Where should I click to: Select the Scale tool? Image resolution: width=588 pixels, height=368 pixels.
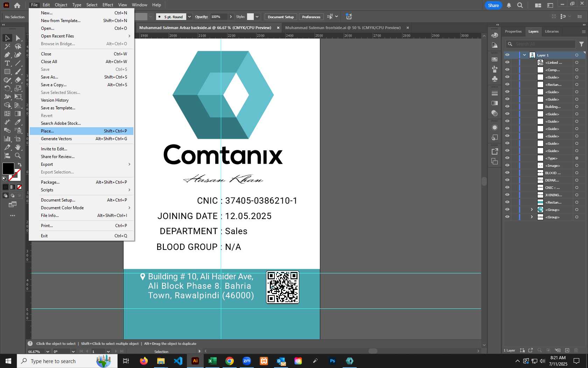pos(18,88)
